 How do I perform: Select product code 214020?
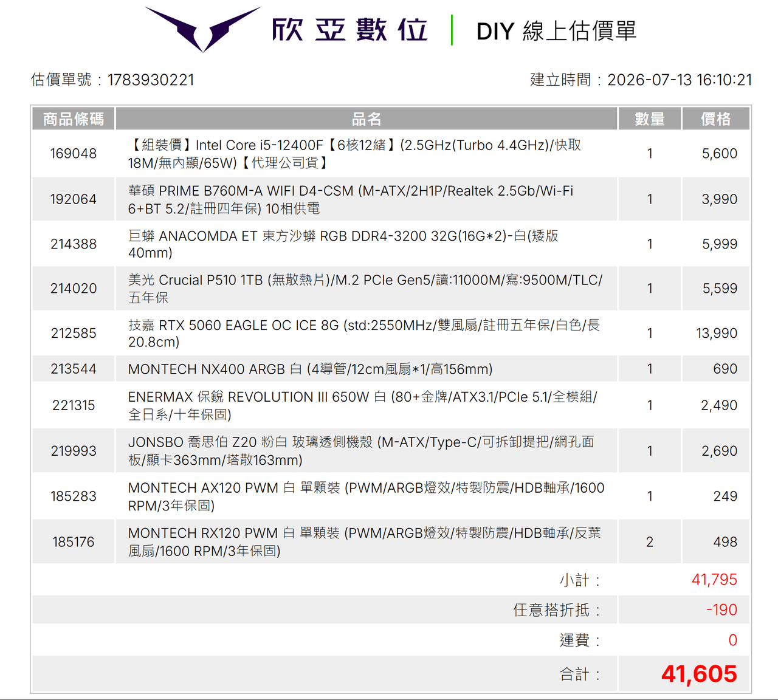[74, 289]
